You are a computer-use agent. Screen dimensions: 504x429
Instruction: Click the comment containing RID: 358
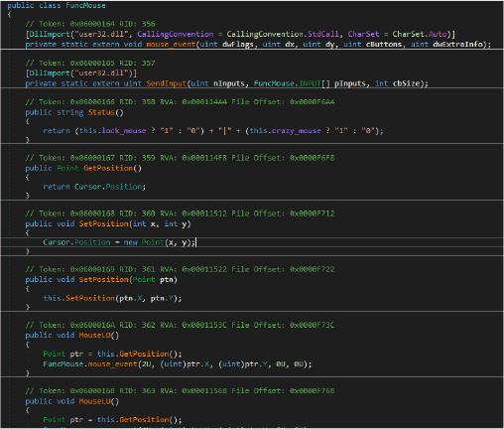point(180,101)
